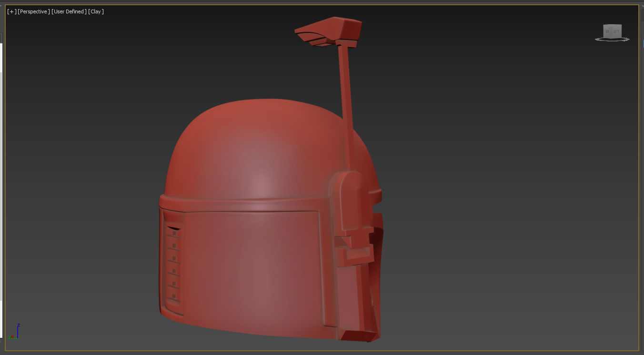This screenshot has width=644, height=355.
Task: Click the world axis tripod gizmo
Action: click(13, 332)
